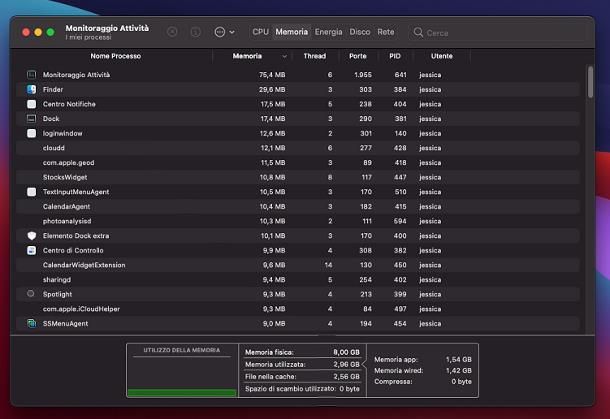Click the 29,6 MB memory value
The height and width of the screenshot is (419, 610).
pyautogui.click(x=272, y=89)
